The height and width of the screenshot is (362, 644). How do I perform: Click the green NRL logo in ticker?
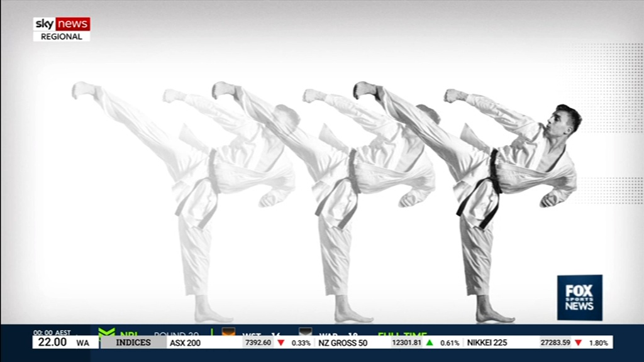click(107, 332)
